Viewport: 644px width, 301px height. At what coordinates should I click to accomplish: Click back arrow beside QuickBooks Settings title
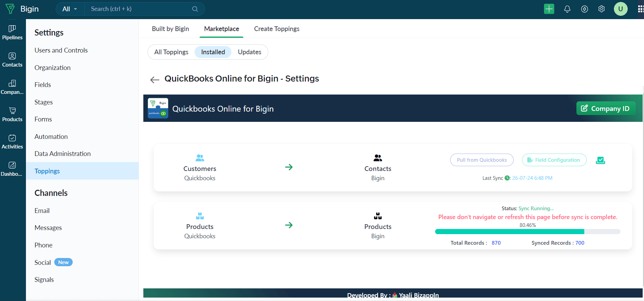[x=155, y=80]
